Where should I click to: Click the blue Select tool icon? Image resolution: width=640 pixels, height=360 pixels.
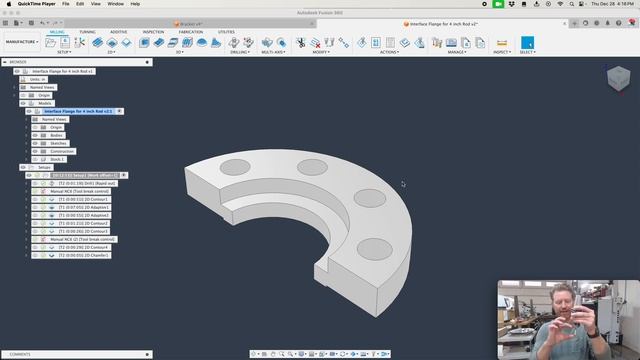pyautogui.click(x=527, y=42)
